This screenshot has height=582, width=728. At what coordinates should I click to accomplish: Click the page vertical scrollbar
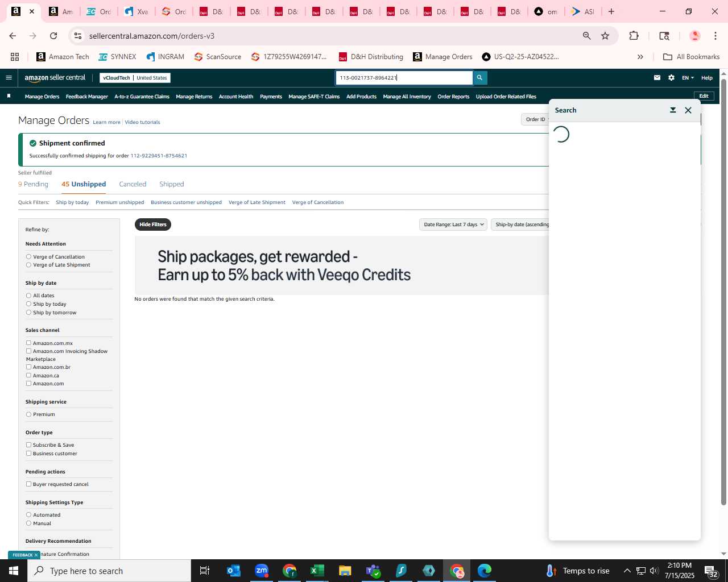point(723,291)
